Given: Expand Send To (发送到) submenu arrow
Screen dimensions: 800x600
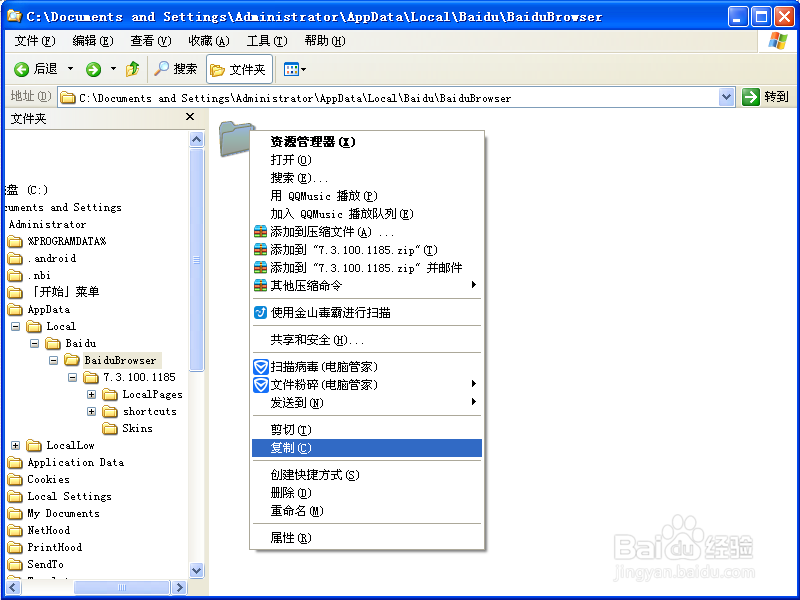Looking at the screenshot, I should pyautogui.click(x=474, y=402).
